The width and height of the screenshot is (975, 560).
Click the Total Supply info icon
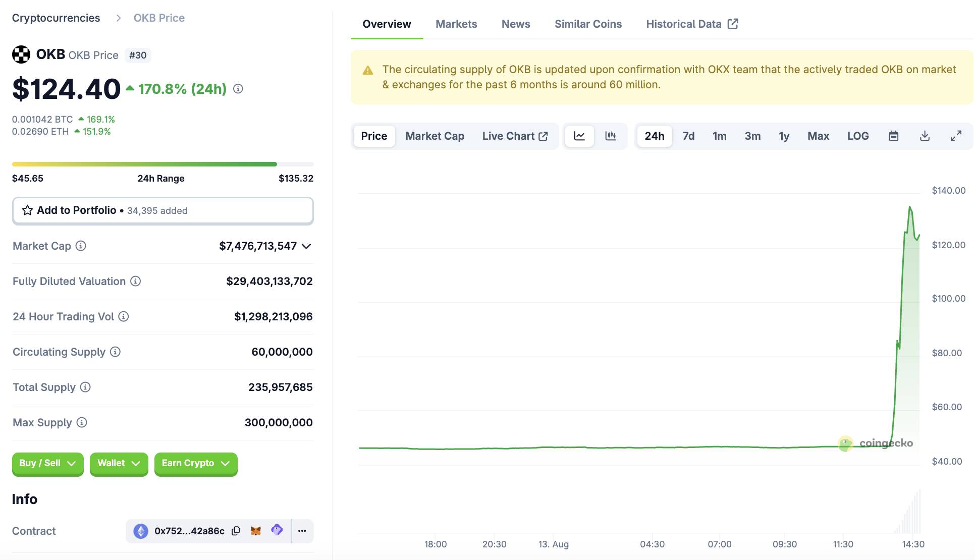85,387
